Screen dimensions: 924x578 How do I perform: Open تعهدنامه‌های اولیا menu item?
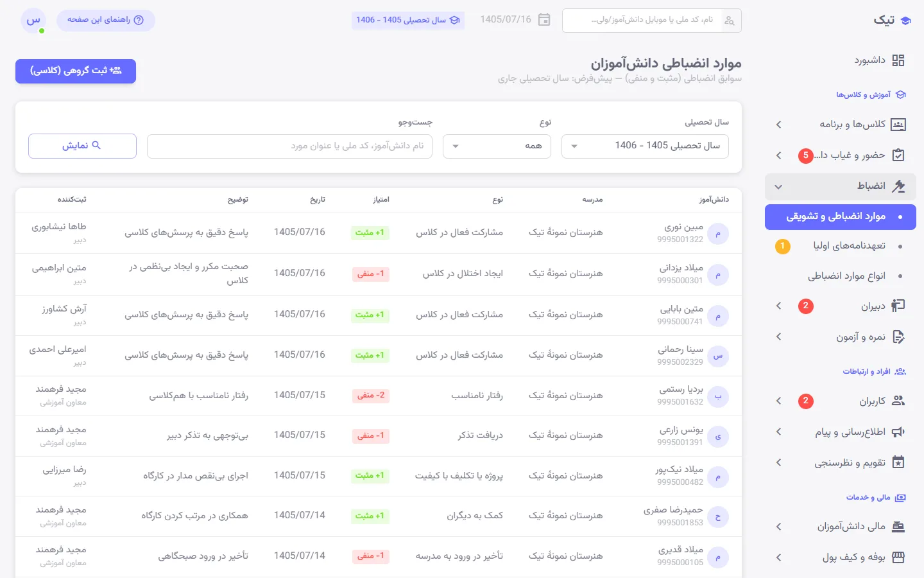pyautogui.click(x=841, y=246)
